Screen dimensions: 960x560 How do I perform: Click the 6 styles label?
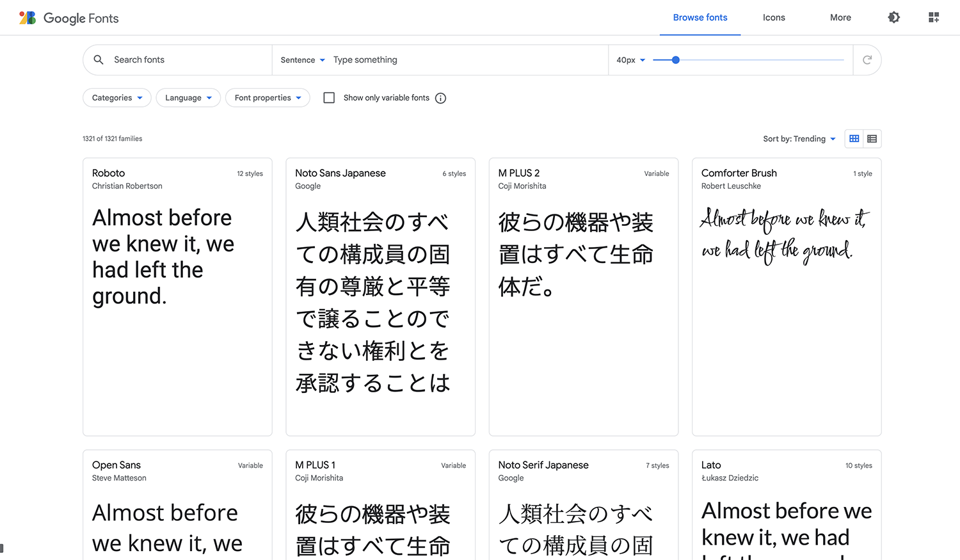pyautogui.click(x=454, y=173)
